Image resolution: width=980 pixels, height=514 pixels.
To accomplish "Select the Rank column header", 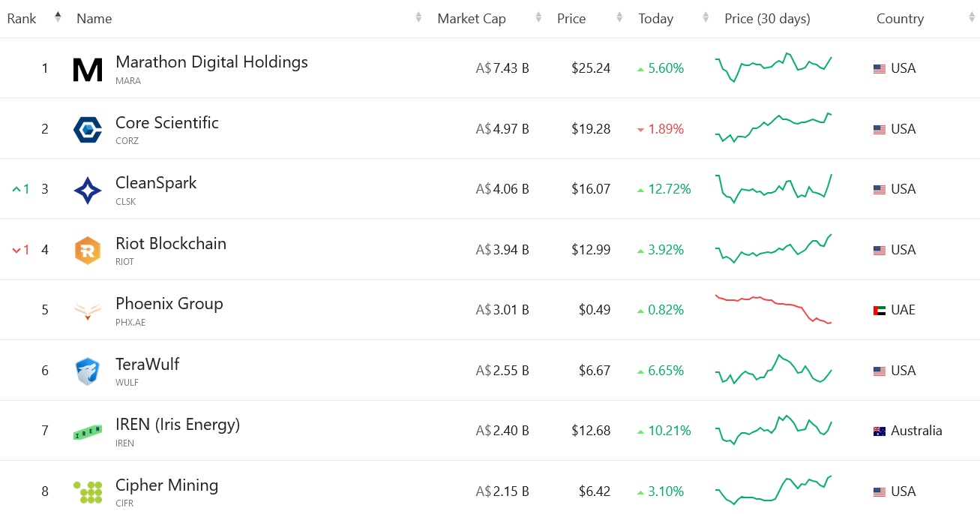I will click(x=22, y=18).
